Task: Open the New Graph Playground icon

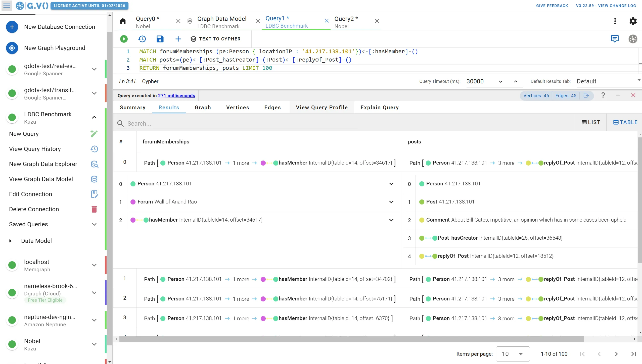Action: pyautogui.click(x=12, y=48)
